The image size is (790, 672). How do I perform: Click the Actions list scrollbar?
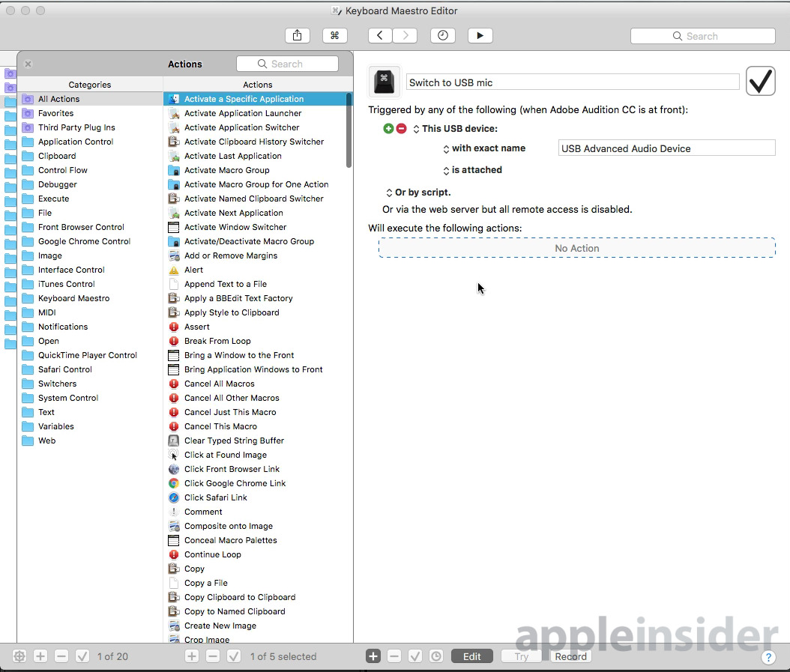(349, 130)
